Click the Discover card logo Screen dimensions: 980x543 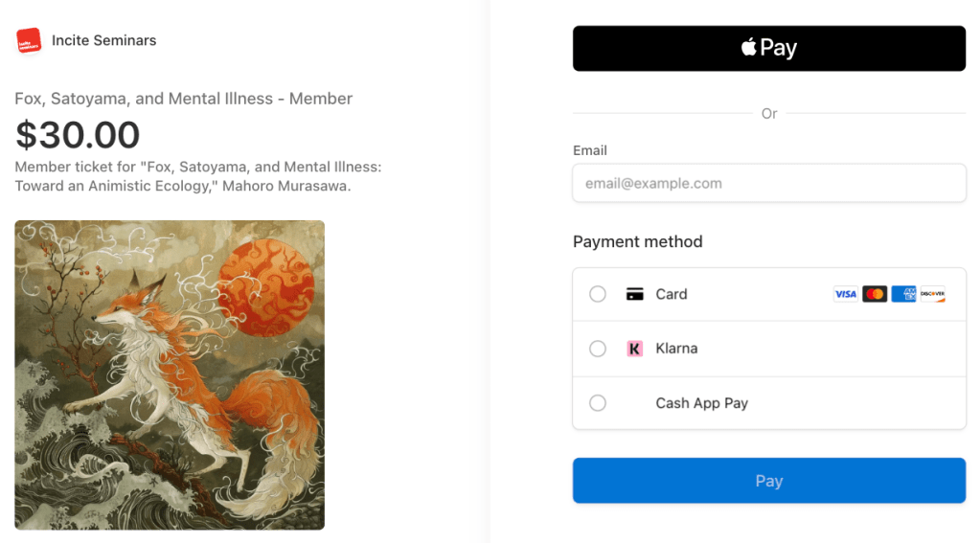tap(933, 294)
